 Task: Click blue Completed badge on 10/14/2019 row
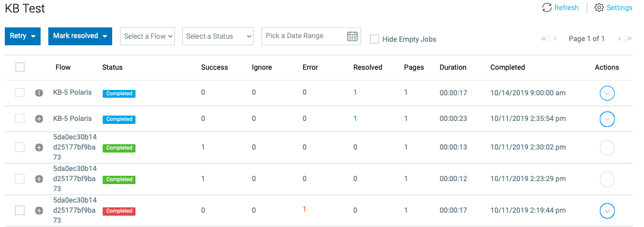119,94
